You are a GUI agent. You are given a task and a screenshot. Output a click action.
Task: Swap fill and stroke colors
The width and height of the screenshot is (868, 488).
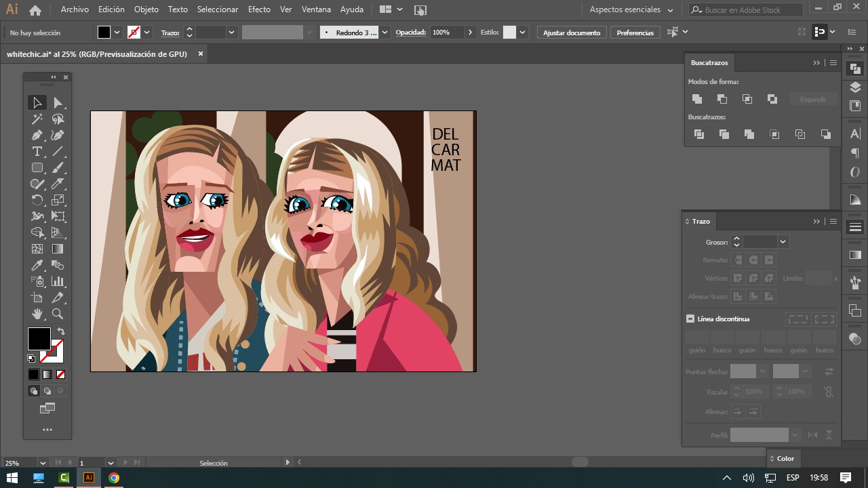click(60, 331)
